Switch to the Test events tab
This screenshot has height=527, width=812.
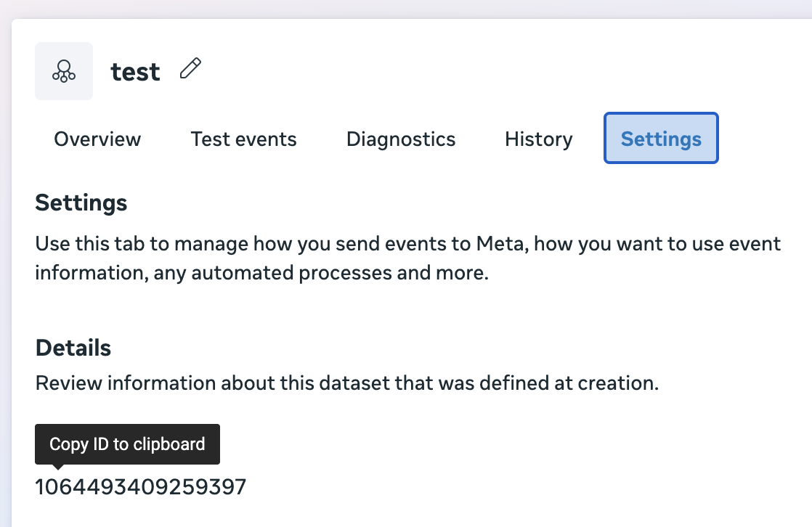pos(243,139)
